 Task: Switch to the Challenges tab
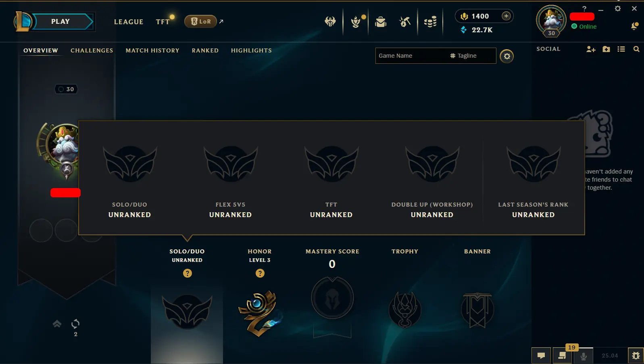point(92,50)
